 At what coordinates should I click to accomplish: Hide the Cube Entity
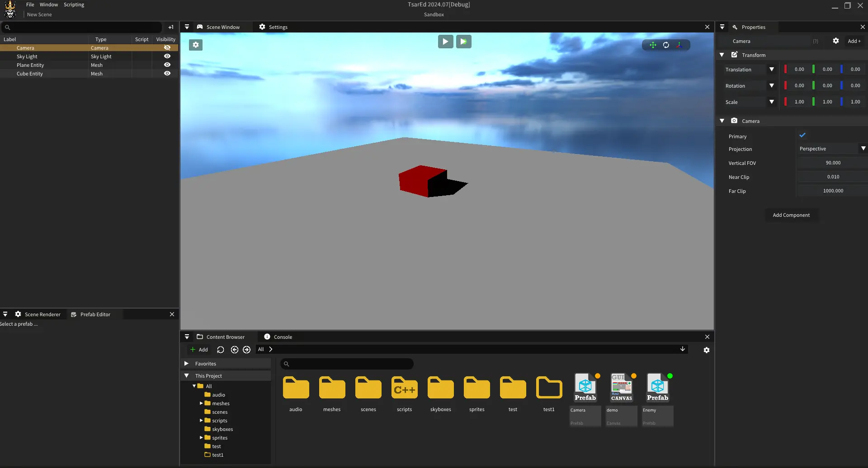point(167,74)
